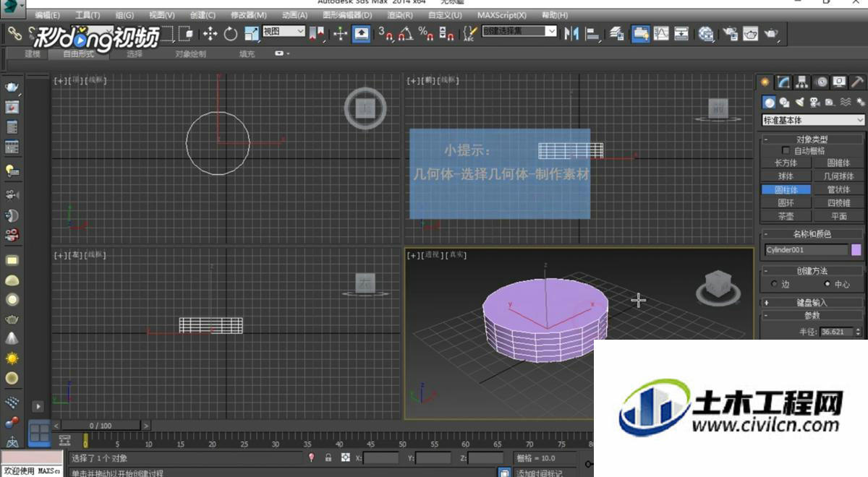Open the 标准基本体 primitives dropdown
The height and width of the screenshot is (477, 868).
coord(814,120)
